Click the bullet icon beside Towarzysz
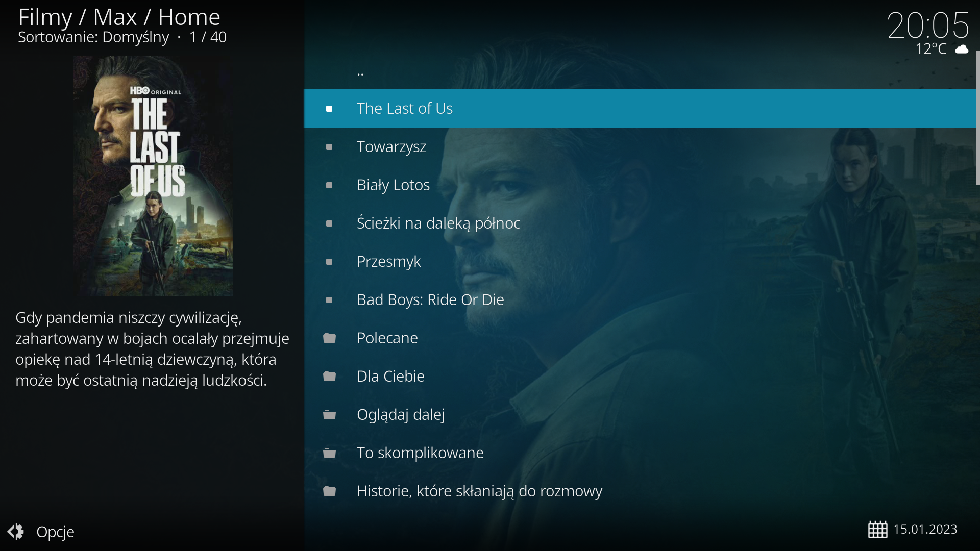Screen dimensions: 980x551 pos(329,147)
